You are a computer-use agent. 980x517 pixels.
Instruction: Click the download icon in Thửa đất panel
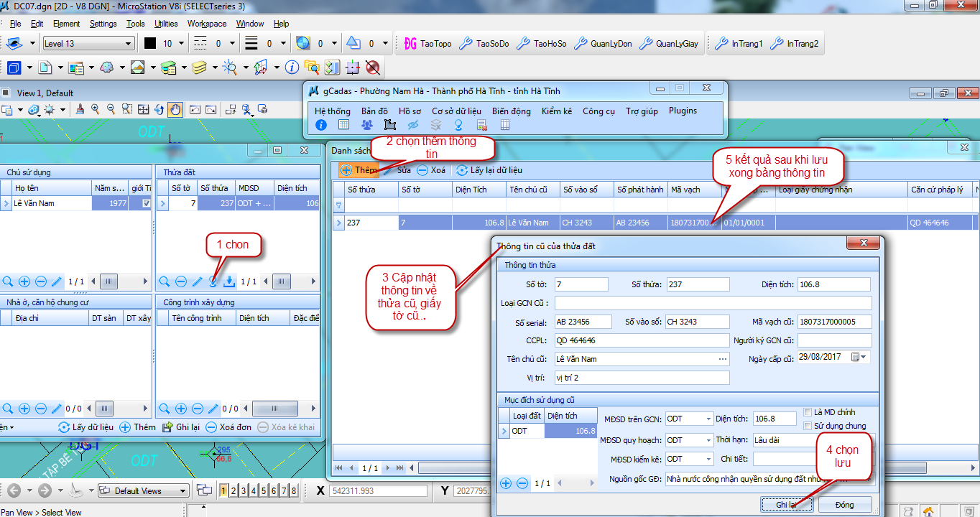tap(228, 281)
